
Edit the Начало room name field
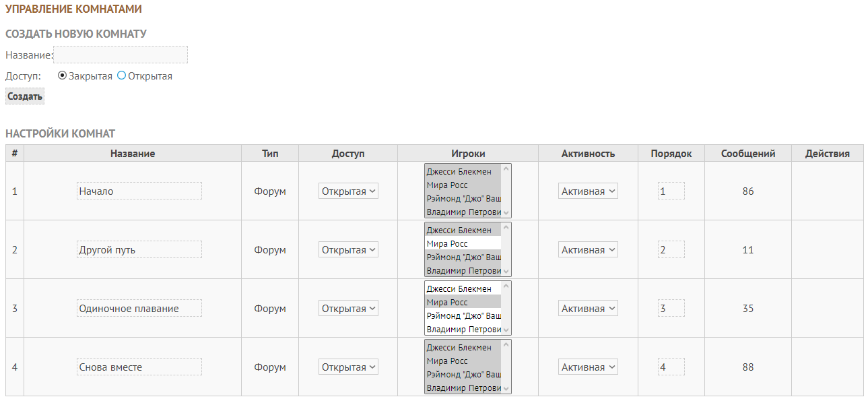139,191
